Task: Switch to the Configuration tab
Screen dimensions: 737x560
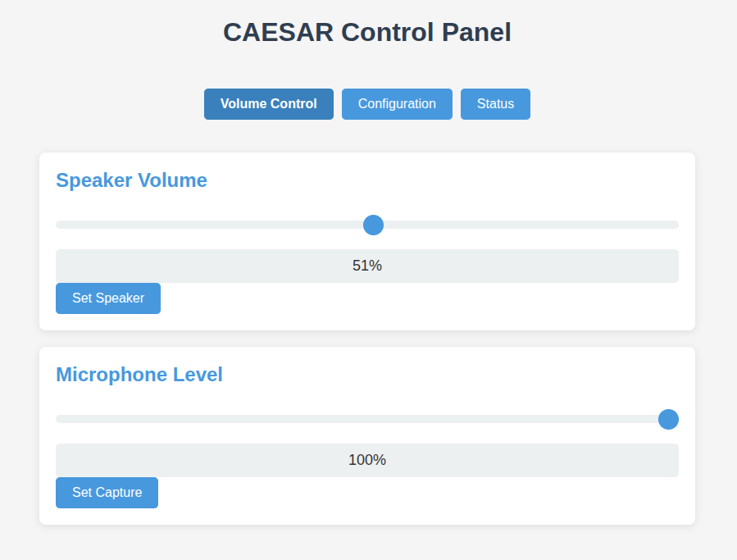Action: 397,104
